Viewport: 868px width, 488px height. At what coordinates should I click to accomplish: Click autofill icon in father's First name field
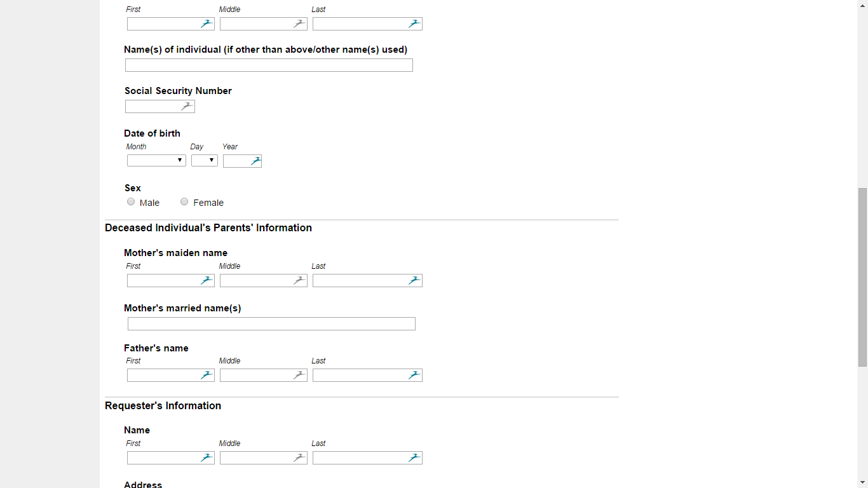click(x=207, y=375)
